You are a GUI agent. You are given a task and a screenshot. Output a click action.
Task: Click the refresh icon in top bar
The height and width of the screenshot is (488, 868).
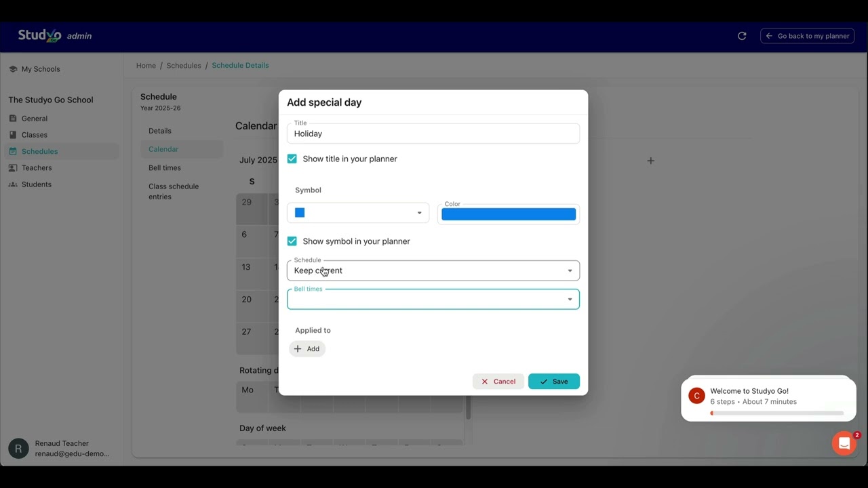(742, 36)
